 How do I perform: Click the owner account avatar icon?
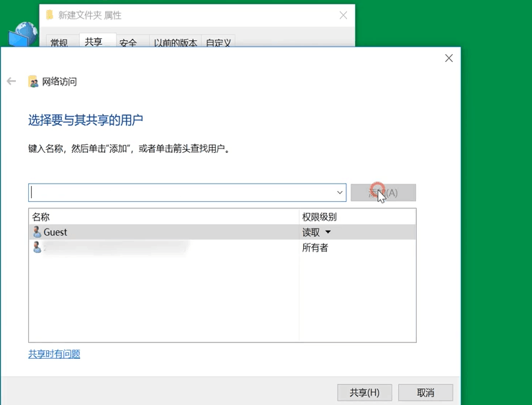click(x=37, y=247)
